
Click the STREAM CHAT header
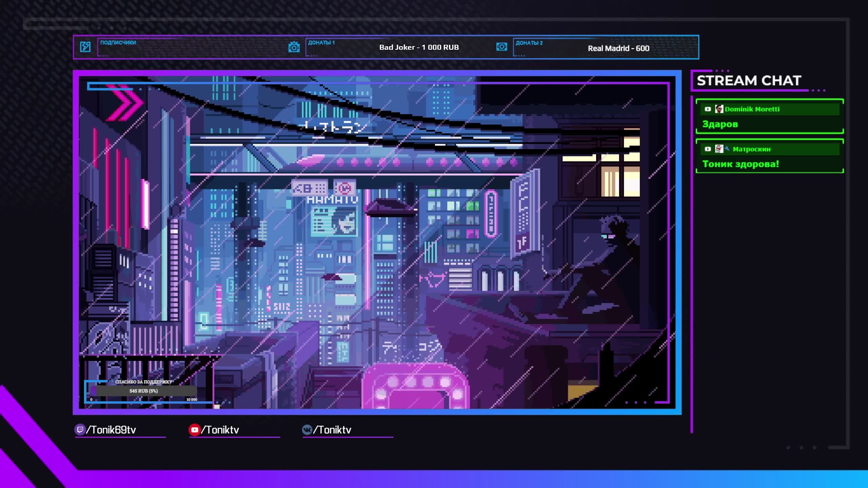point(749,81)
